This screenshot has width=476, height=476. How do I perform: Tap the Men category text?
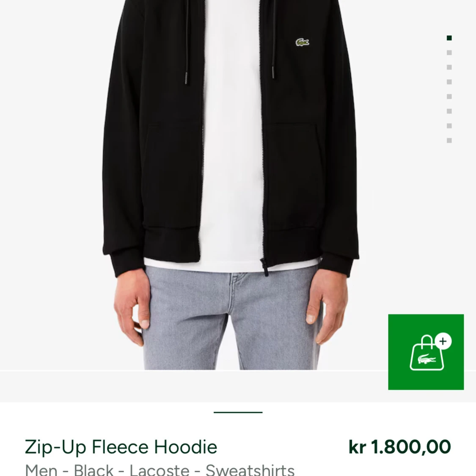point(41,470)
